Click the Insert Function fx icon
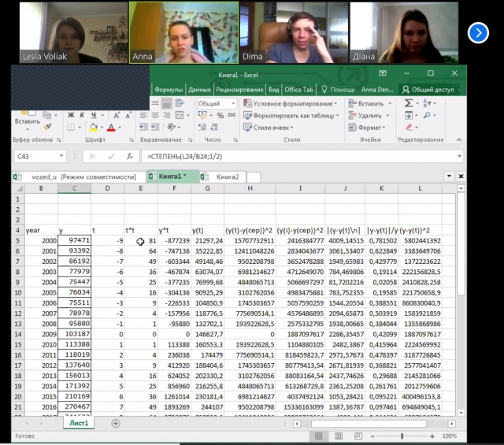Screen dimensions: 504x445 (129, 157)
